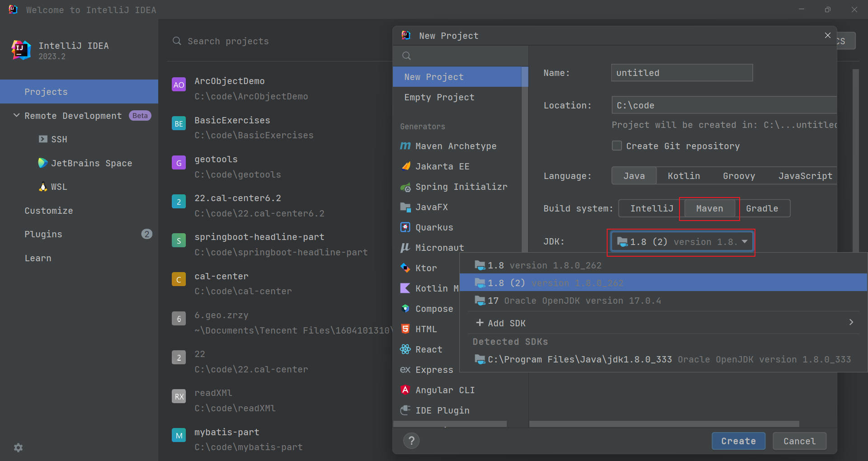Click the Create button
The height and width of the screenshot is (461, 868).
coord(738,441)
